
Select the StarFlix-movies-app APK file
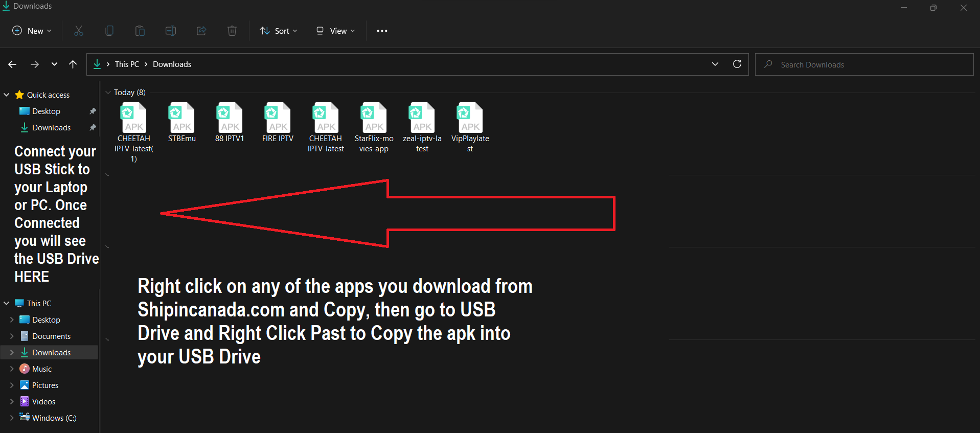tap(374, 128)
